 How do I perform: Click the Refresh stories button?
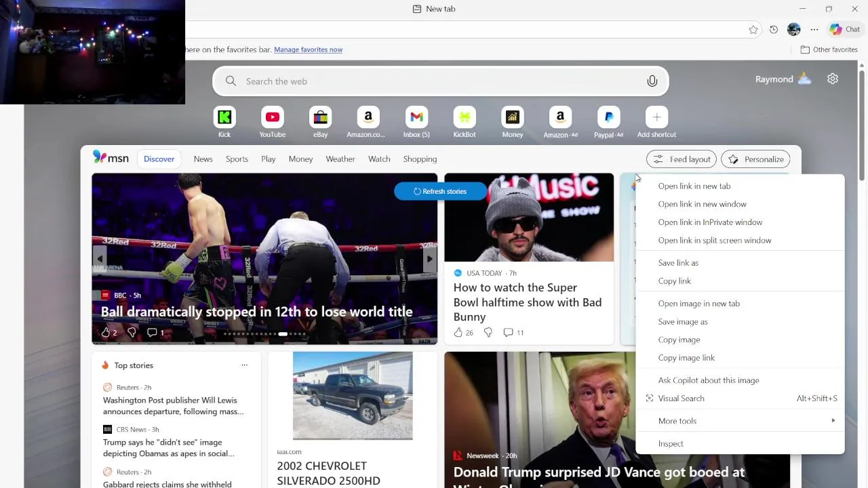pyautogui.click(x=440, y=191)
